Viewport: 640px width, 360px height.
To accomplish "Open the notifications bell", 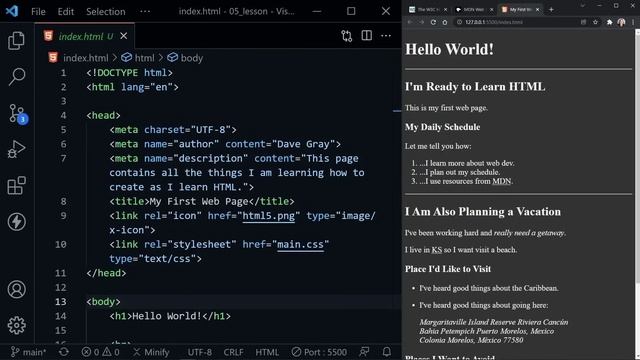I will pos(387,352).
